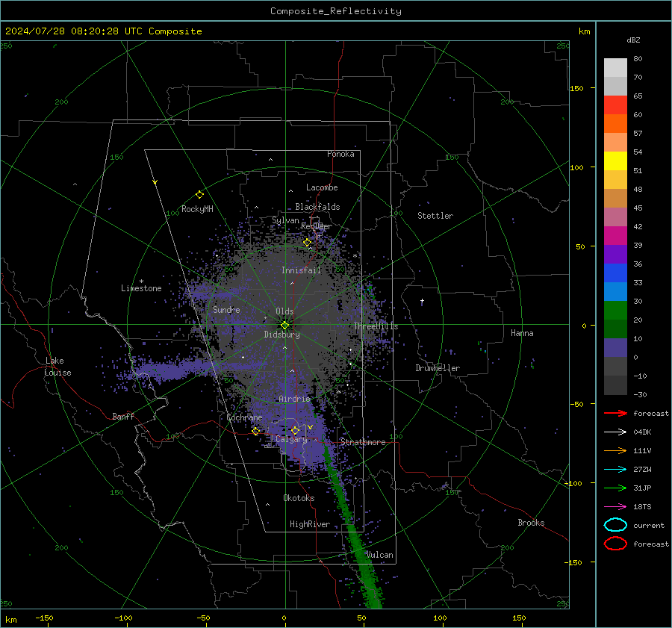The height and width of the screenshot is (628, 672).
Task: Click the dBZ legend heading
Action: (633, 40)
